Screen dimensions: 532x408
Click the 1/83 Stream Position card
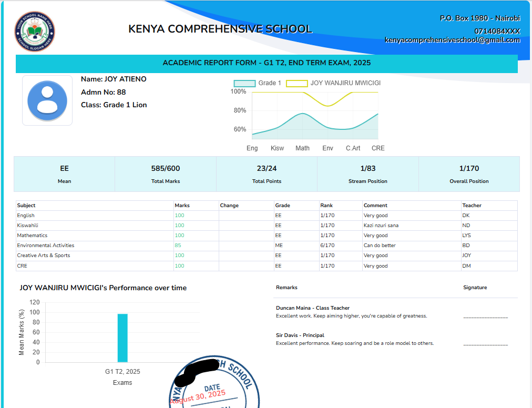pyautogui.click(x=368, y=174)
